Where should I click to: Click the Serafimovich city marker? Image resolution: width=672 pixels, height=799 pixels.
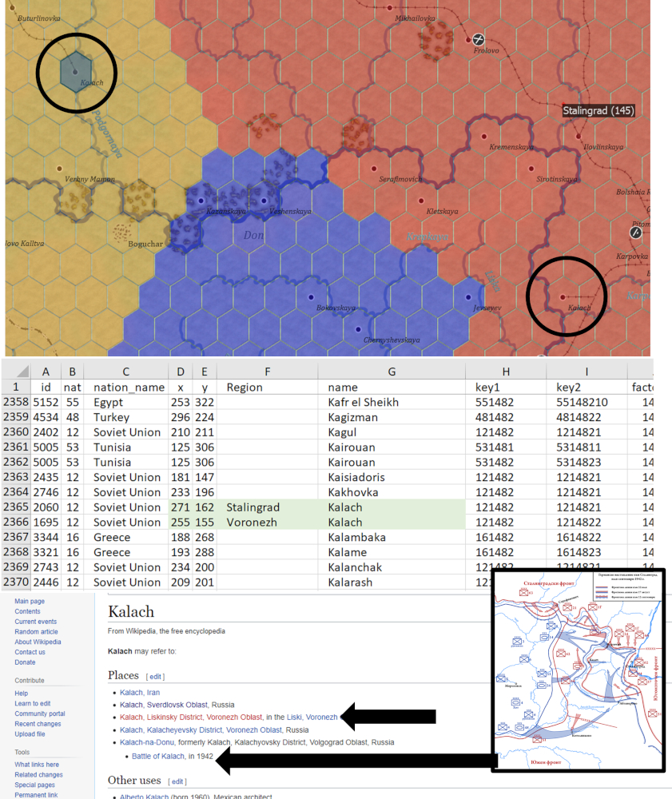click(374, 168)
